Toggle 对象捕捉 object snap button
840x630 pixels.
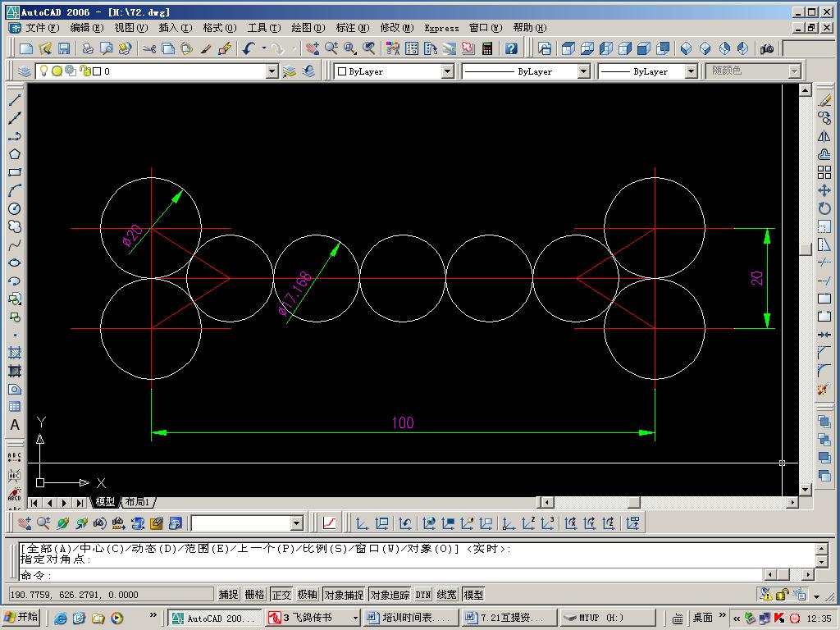coord(344,595)
